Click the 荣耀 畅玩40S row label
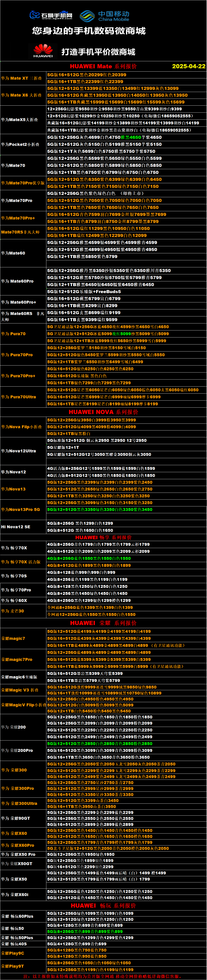The height and width of the screenshot is (980, 207). coord(14,944)
